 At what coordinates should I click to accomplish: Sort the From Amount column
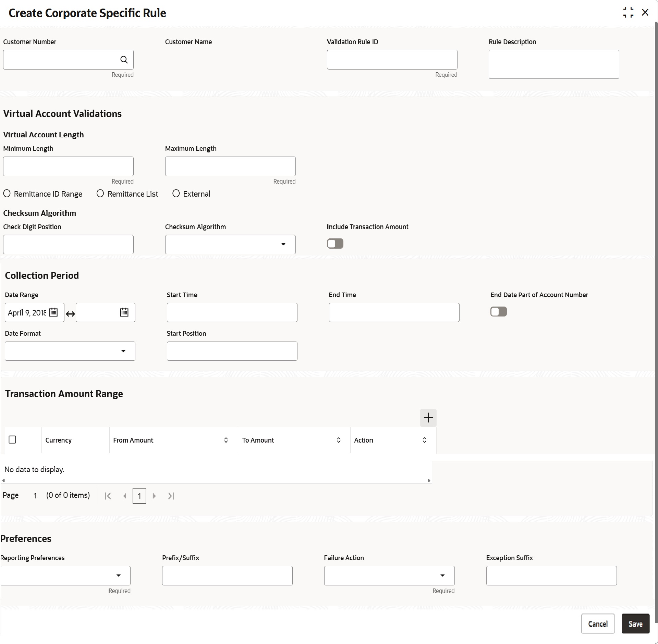[x=226, y=440]
